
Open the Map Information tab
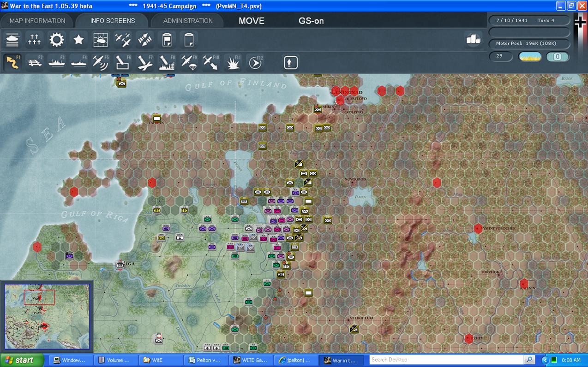(37, 21)
